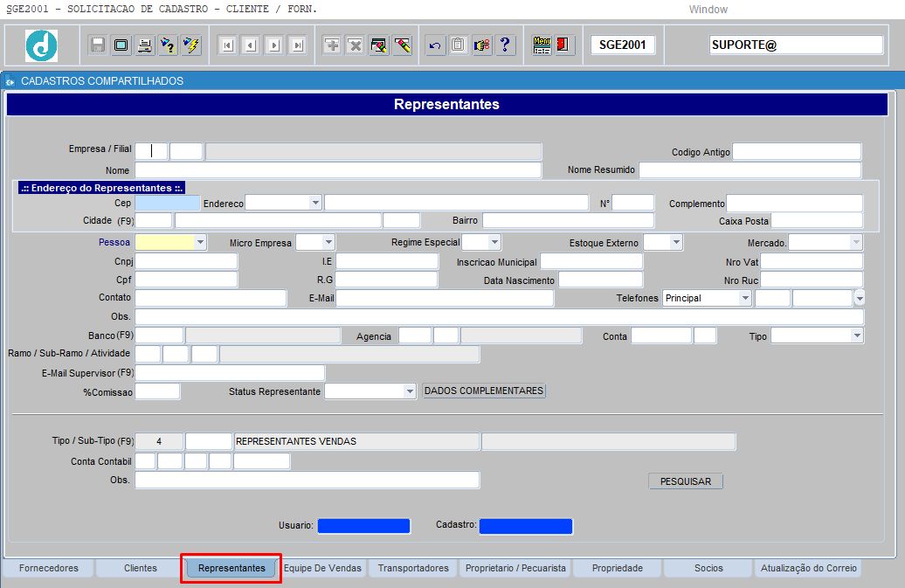The height and width of the screenshot is (588, 905).
Task: Click the Cnpj input field
Action: [186, 261]
